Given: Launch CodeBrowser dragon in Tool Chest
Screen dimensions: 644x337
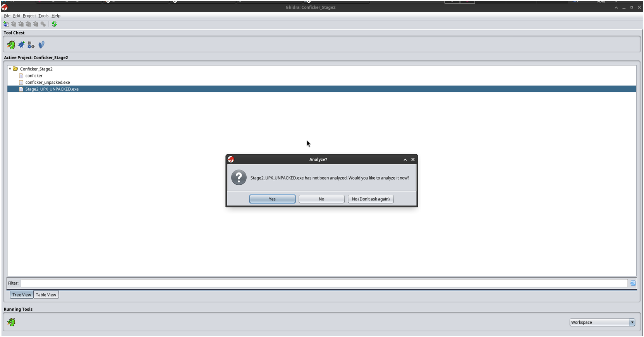Looking at the screenshot, I should pos(11,45).
